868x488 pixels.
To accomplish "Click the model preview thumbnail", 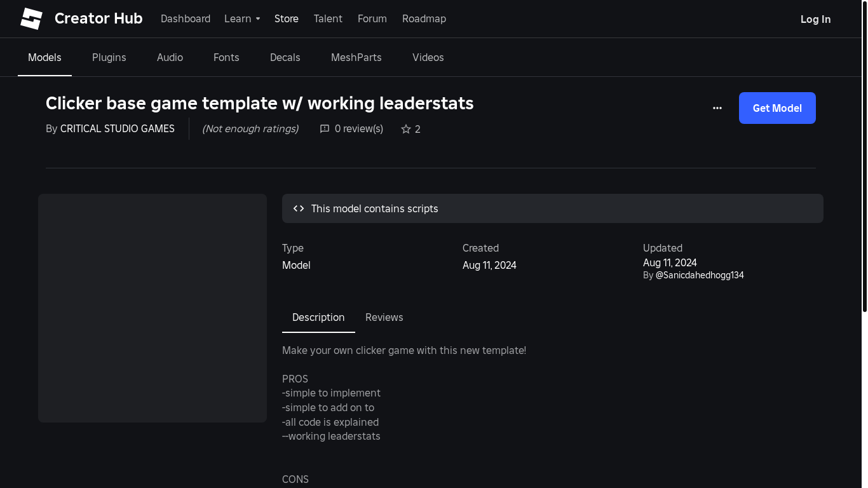I will (x=153, y=308).
